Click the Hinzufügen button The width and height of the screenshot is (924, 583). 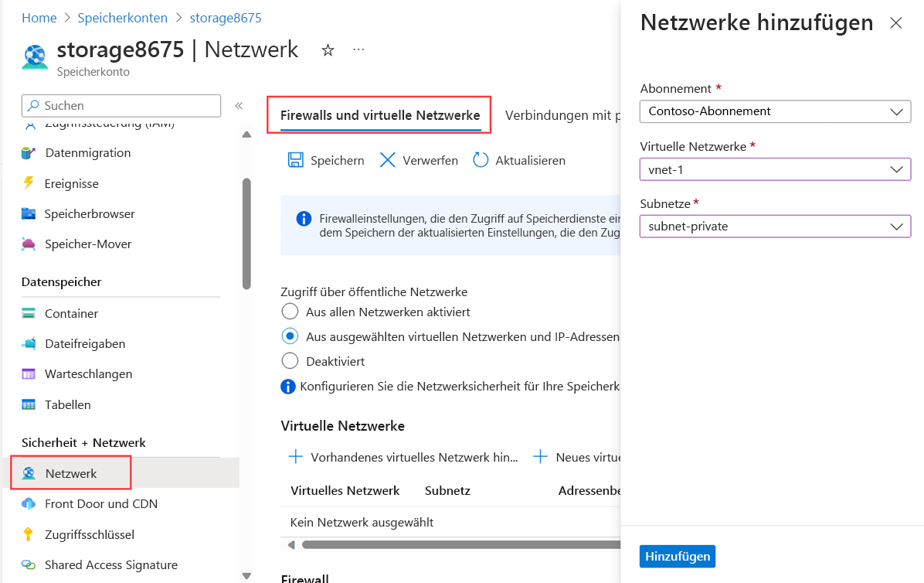click(677, 556)
